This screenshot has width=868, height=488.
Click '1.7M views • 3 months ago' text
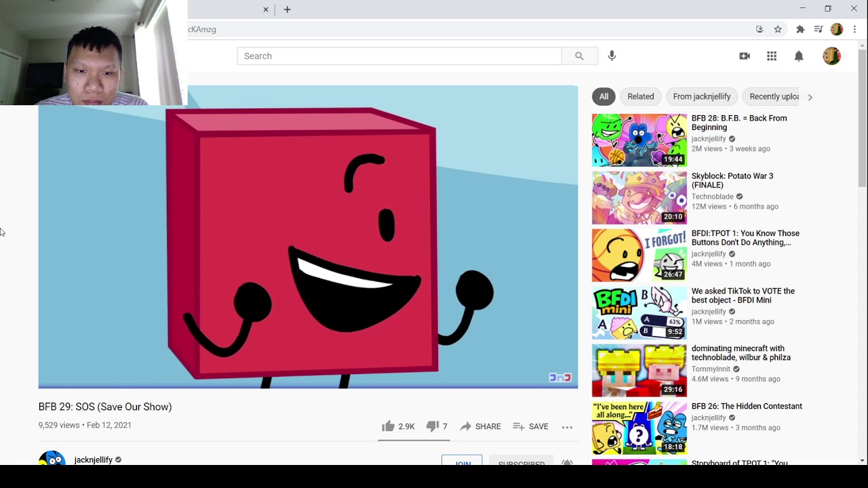pos(736,428)
